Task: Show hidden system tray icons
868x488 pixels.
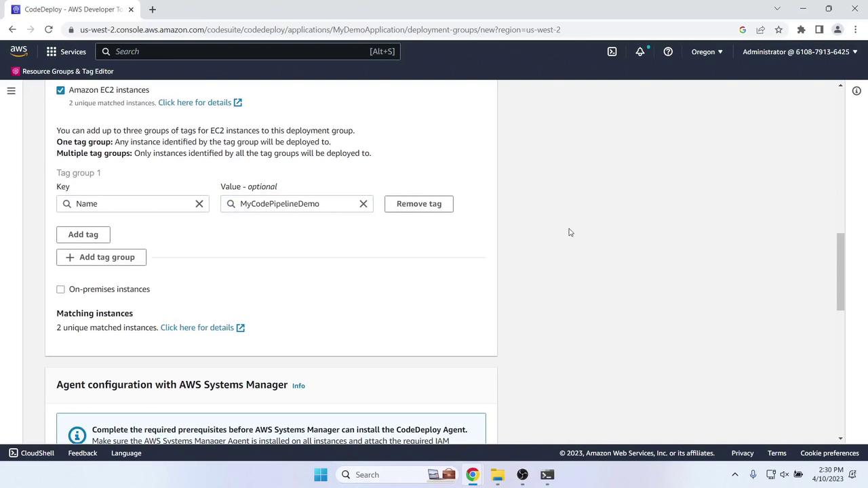Action: coord(734,475)
